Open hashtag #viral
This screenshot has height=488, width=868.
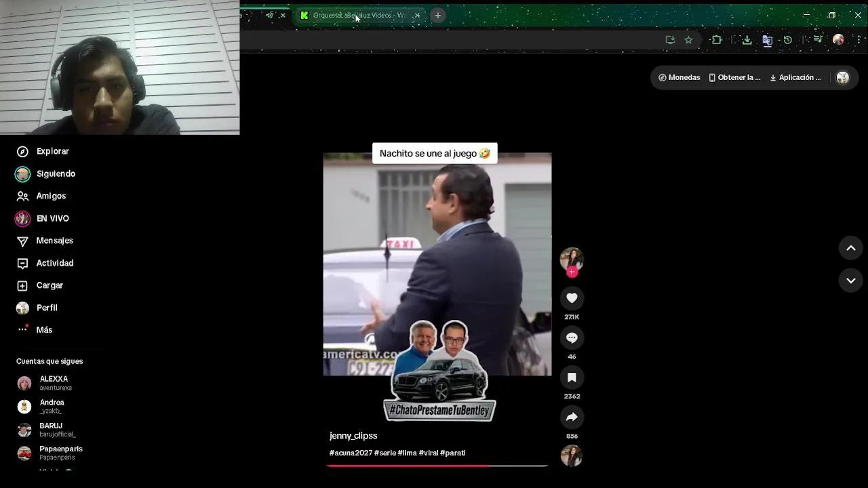click(x=429, y=453)
